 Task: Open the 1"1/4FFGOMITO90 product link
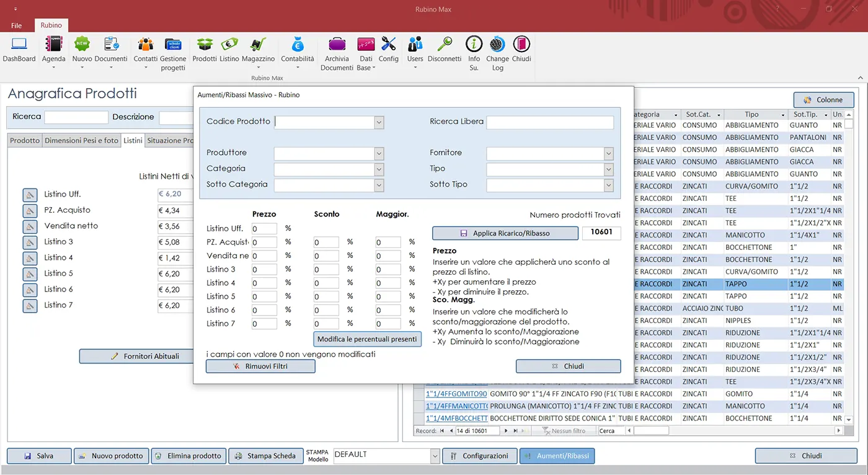tap(456, 394)
